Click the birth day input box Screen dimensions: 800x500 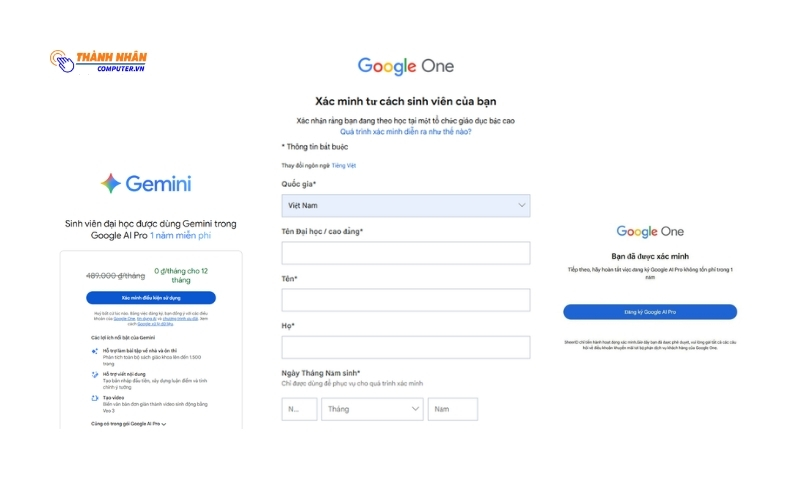point(299,409)
